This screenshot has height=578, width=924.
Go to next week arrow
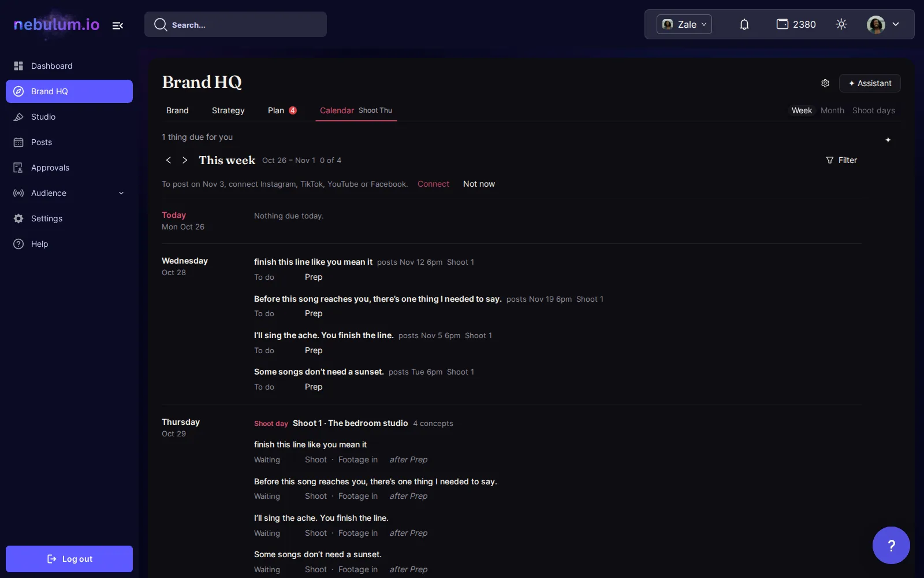(185, 160)
